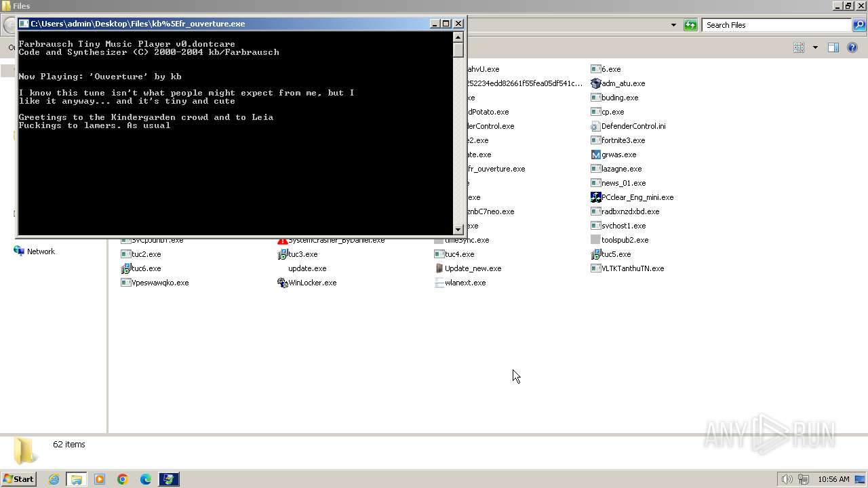Select the tuc4.exe icon

(x=439, y=254)
